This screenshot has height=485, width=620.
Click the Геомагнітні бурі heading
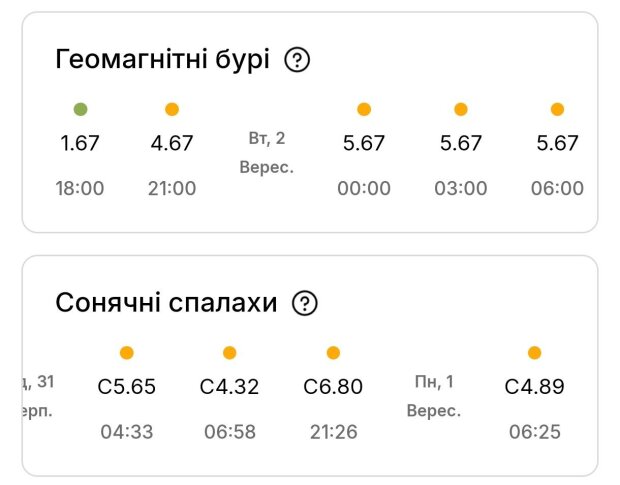coord(163,60)
